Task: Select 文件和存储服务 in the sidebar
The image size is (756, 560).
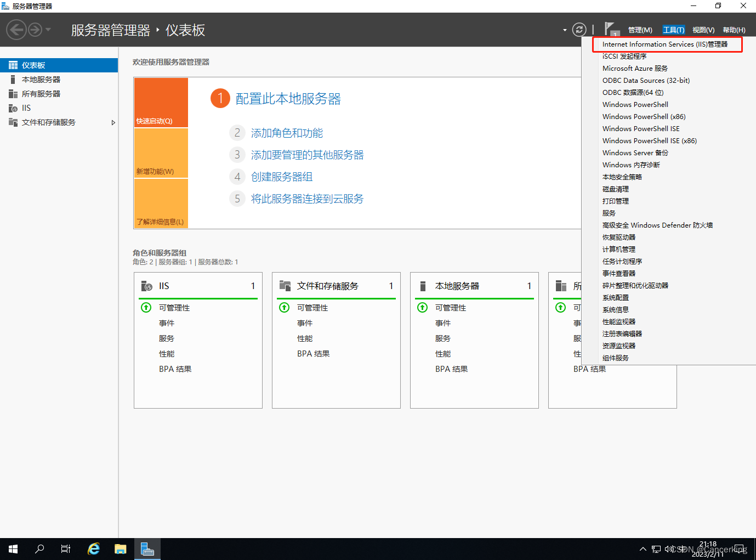Action: (x=59, y=122)
